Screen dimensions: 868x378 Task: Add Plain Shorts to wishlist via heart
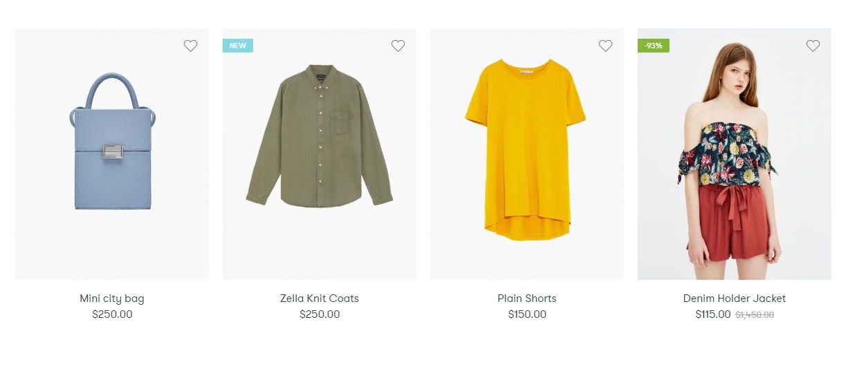coord(605,46)
